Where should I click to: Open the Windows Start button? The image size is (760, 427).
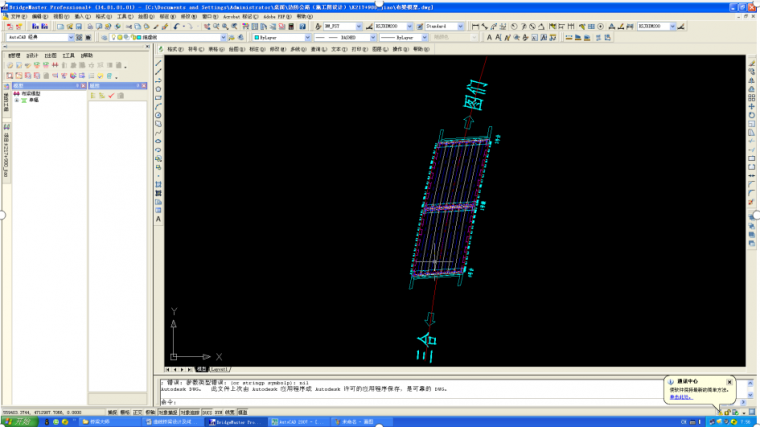coord(19,422)
